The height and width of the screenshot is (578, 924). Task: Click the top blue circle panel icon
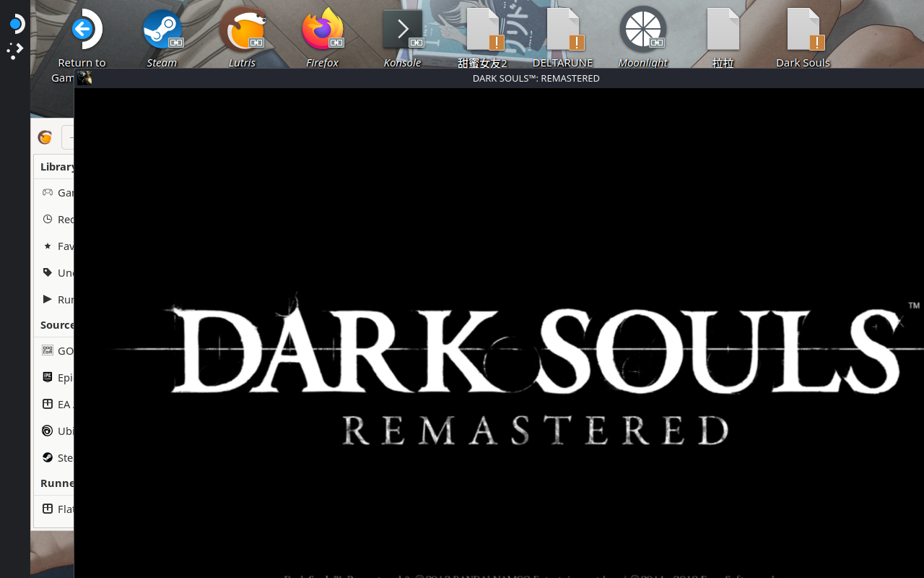tap(15, 24)
